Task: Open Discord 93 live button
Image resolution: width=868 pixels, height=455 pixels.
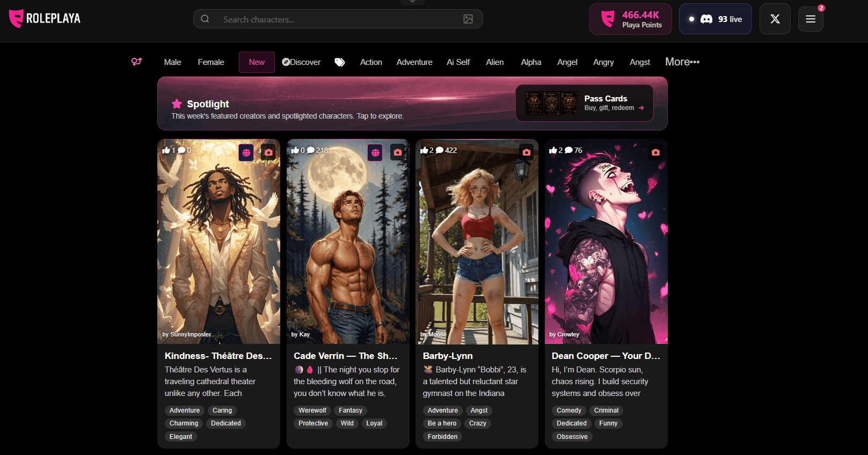Action: pos(715,19)
